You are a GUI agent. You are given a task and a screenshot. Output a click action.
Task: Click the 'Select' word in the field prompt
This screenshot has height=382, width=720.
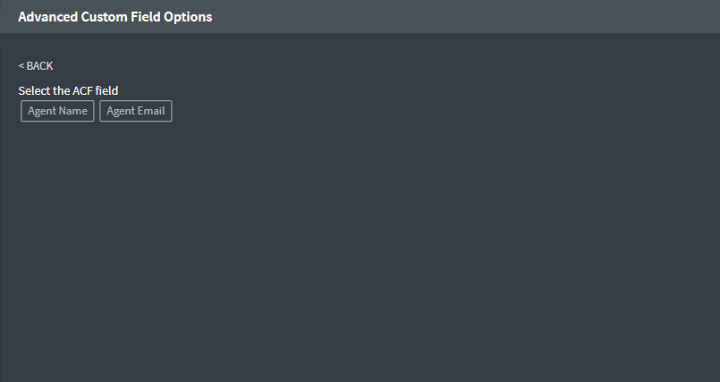point(34,90)
